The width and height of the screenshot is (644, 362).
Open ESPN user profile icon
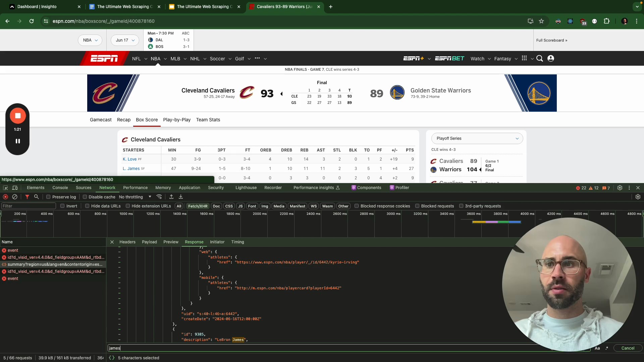pos(551,59)
